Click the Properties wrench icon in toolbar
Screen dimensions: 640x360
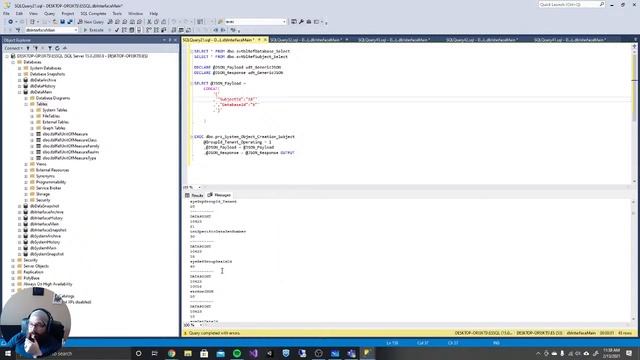[x=301, y=22]
